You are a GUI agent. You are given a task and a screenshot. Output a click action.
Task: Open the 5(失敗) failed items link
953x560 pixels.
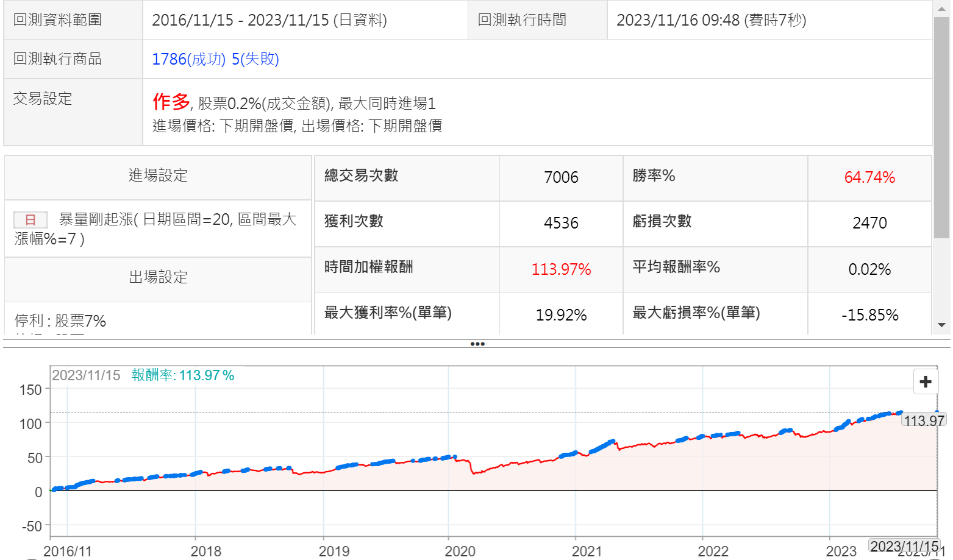tap(255, 59)
